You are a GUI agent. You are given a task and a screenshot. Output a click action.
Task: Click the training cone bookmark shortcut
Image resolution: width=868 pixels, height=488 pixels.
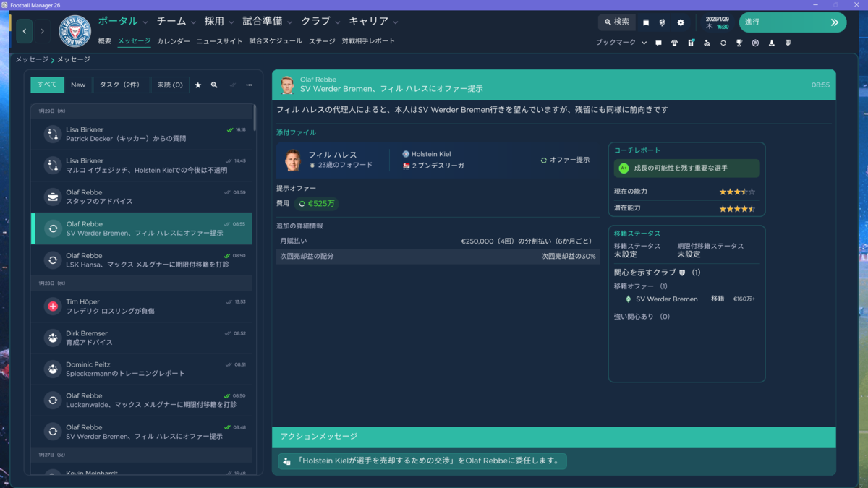point(772,43)
